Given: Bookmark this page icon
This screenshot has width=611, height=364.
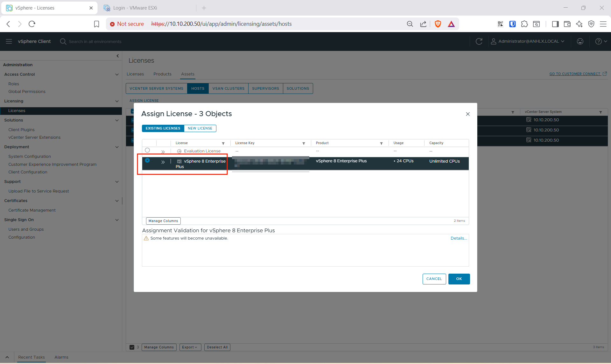Looking at the screenshot, I should click(x=97, y=24).
